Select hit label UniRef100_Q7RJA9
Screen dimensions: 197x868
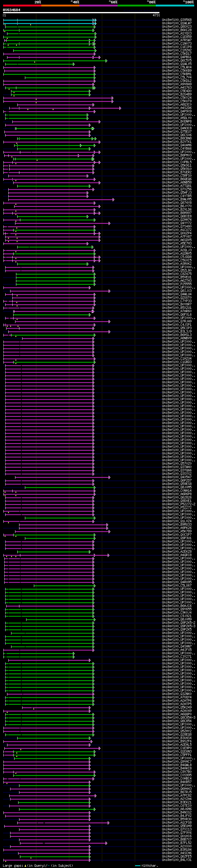177,321
